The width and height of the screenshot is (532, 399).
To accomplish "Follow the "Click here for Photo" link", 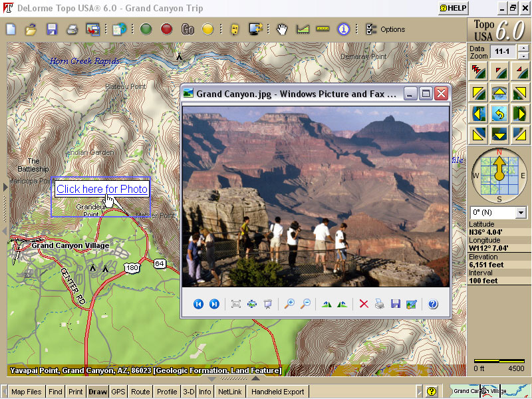I will (102, 189).
